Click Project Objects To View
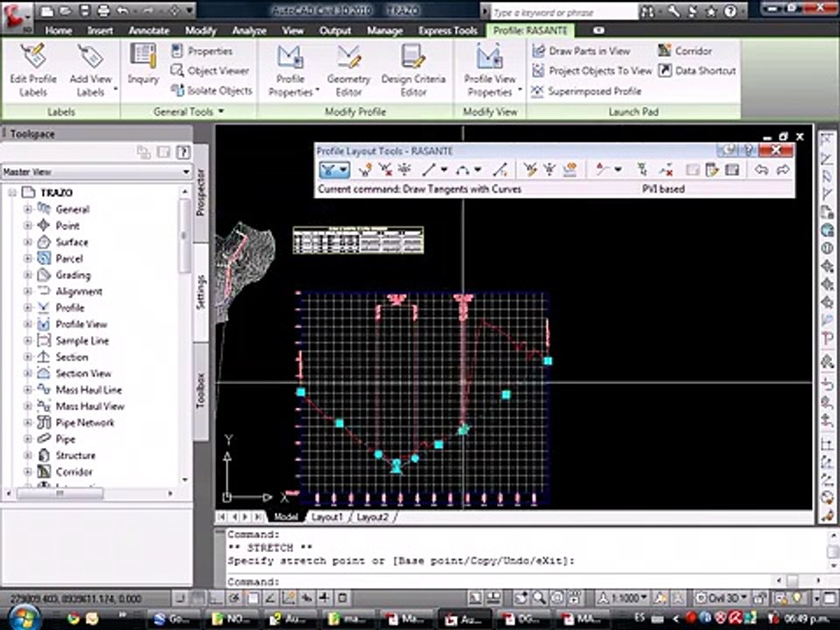This screenshot has height=630, width=840. [591, 70]
